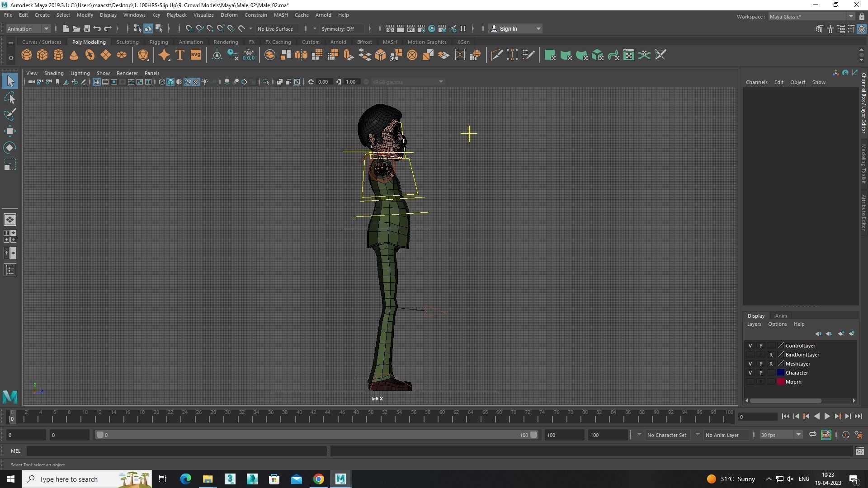Image resolution: width=868 pixels, height=488 pixels.
Task: Open the No Character Set dropdown arrow
Action: point(639,435)
